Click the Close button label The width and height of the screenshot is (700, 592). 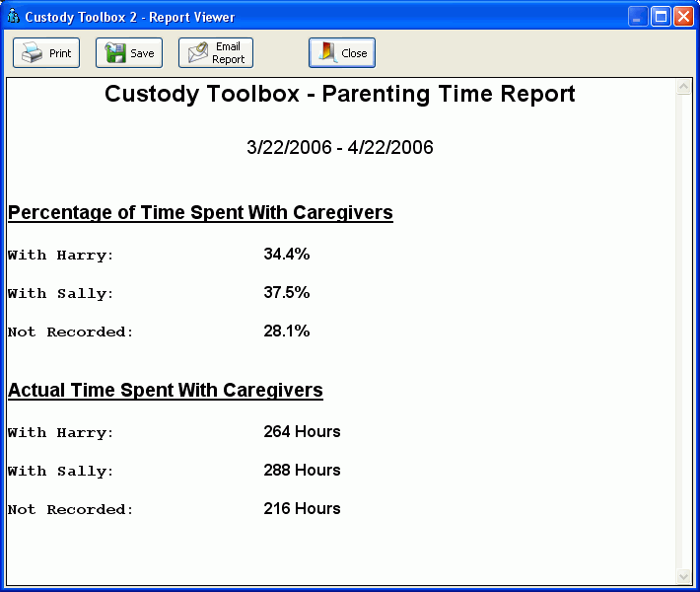354,53
